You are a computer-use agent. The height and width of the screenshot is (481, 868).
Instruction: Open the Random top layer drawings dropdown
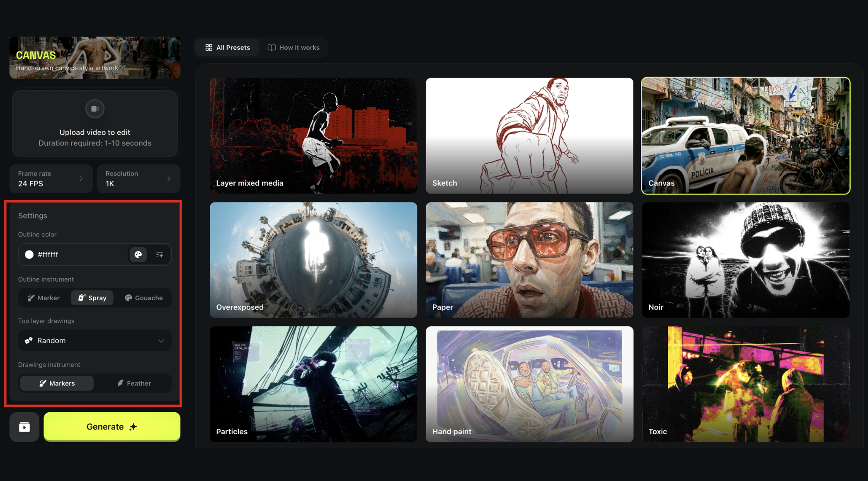pos(95,340)
